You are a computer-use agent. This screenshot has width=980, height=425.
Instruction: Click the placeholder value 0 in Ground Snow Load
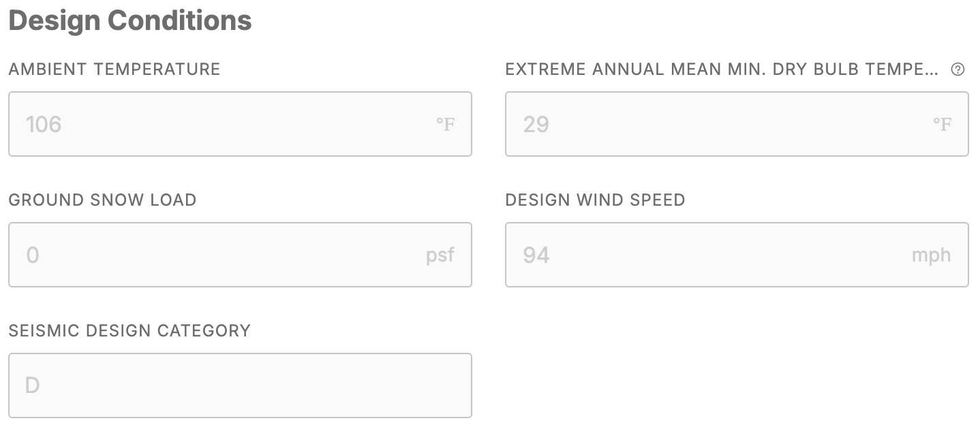pos(31,255)
